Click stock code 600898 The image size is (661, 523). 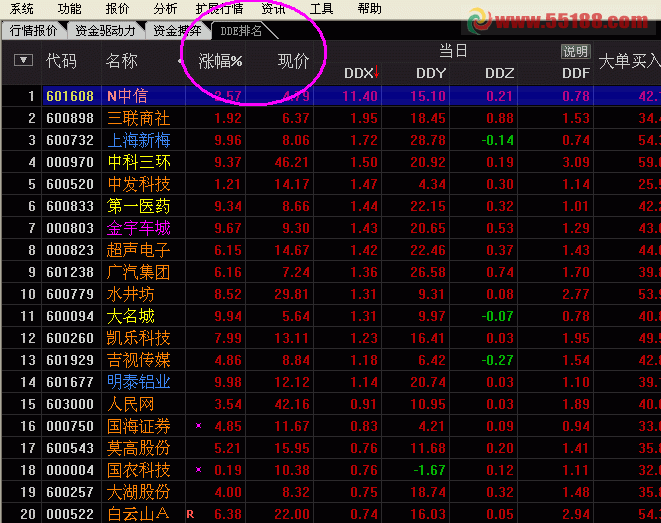click(70, 118)
